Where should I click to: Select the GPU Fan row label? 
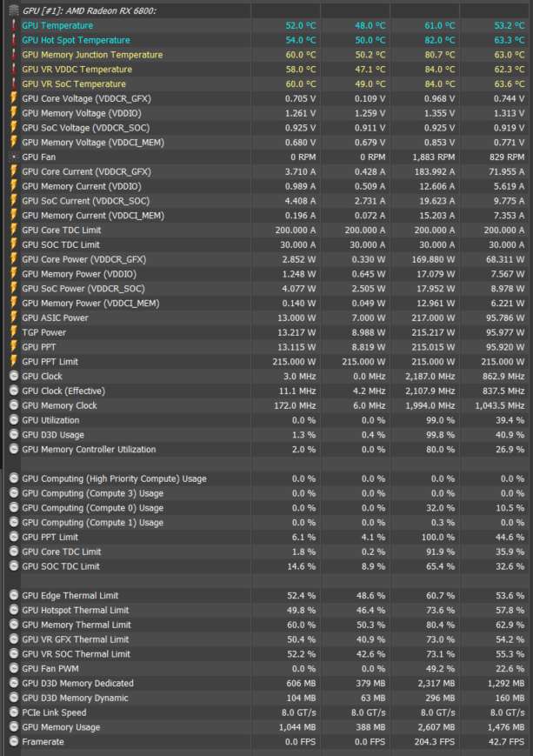[x=38, y=157]
